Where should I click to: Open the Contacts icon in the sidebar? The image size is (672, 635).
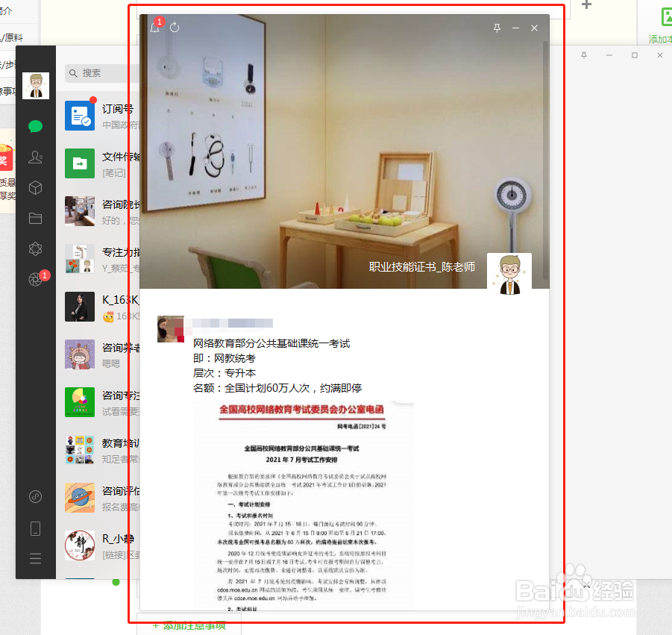coord(35,157)
